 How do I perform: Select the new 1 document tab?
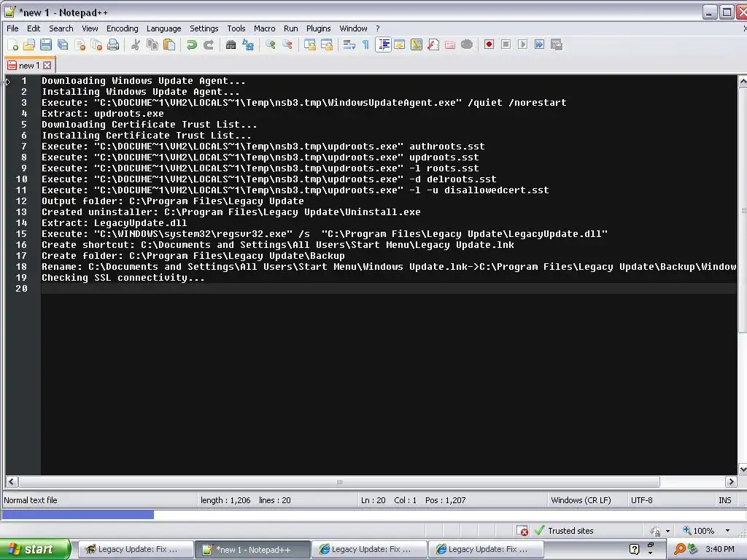click(29, 65)
